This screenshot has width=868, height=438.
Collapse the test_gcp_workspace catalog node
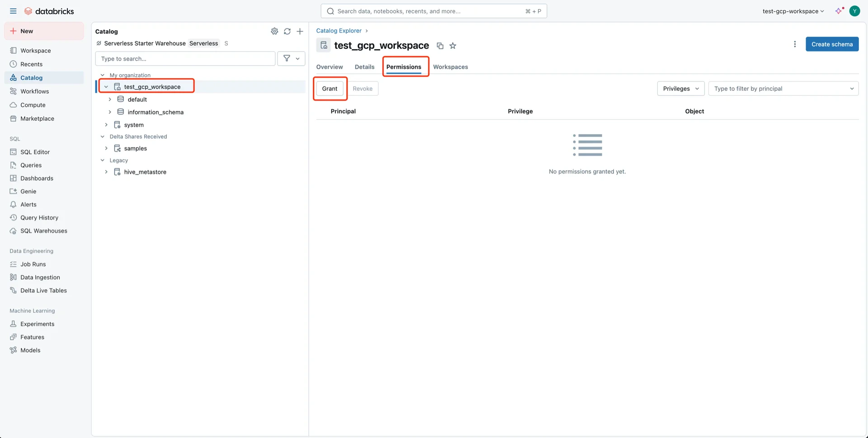(106, 87)
